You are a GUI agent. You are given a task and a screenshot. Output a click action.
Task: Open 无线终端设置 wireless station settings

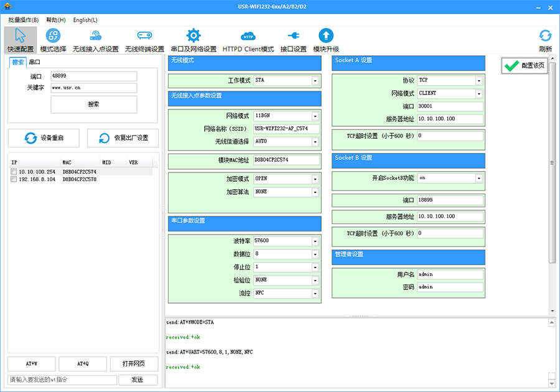coord(144,40)
